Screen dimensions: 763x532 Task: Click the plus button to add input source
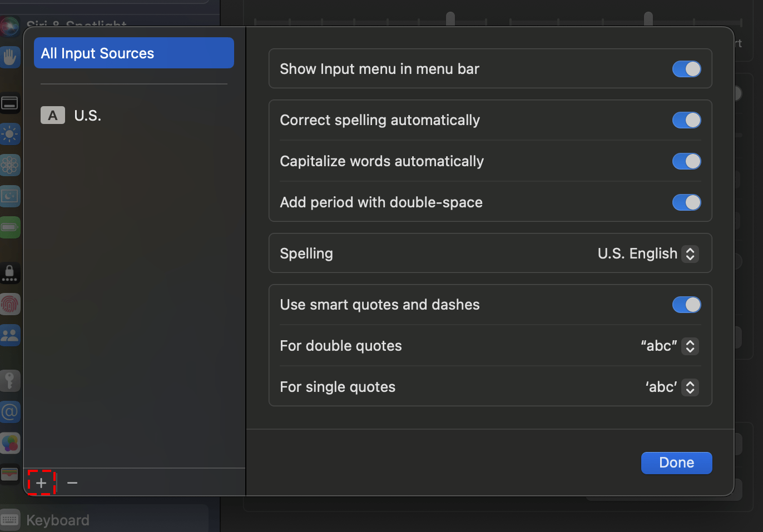click(x=41, y=483)
